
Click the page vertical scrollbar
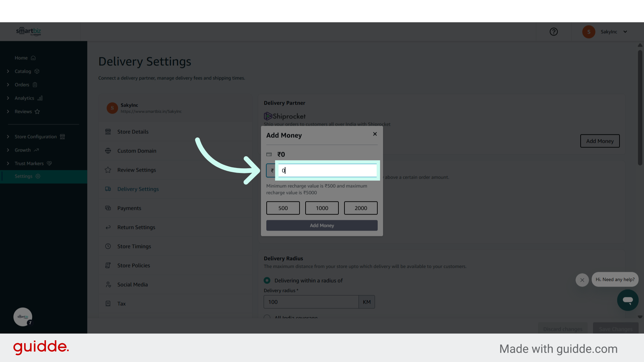640,107
